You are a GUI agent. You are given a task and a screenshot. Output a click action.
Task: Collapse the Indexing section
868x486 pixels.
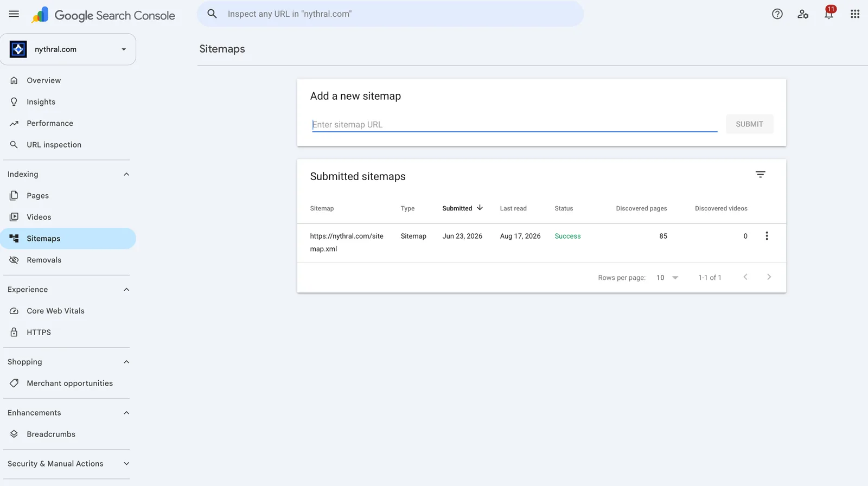(126, 175)
